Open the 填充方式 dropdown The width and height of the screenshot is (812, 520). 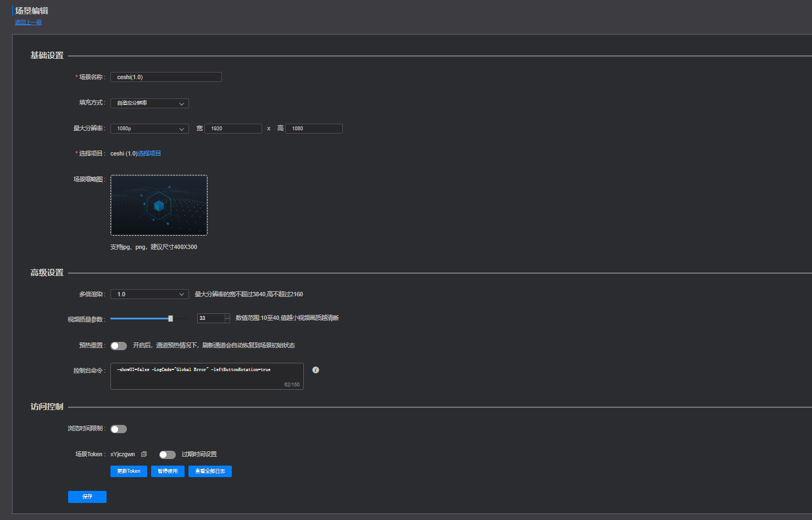pyautogui.click(x=149, y=103)
